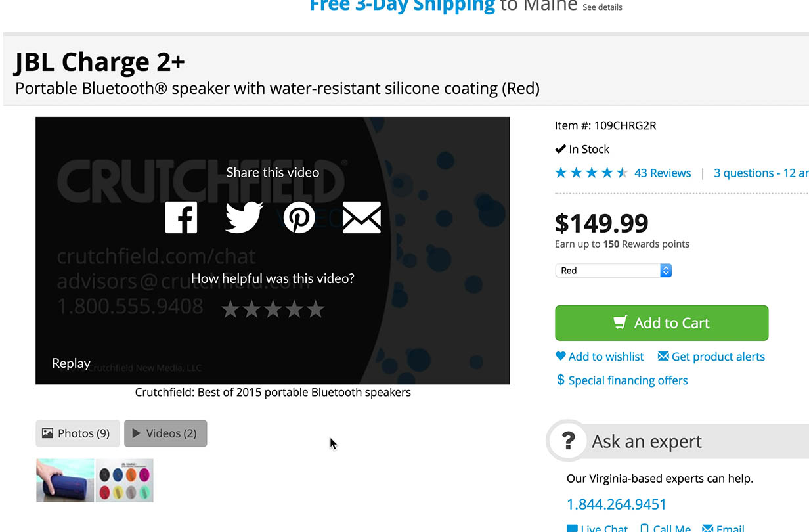Screen dimensions: 809x532
Task: Switch to Photos (9) tab
Action: (77, 433)
